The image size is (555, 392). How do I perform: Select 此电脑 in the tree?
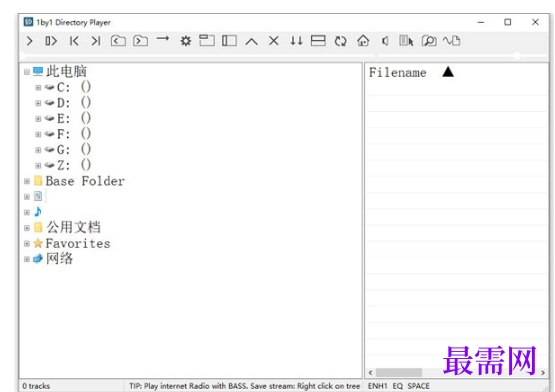66,72
